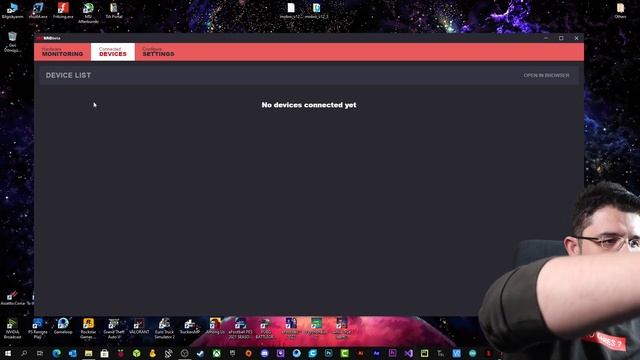Select the Connected Devices tab

pos(113,52)
